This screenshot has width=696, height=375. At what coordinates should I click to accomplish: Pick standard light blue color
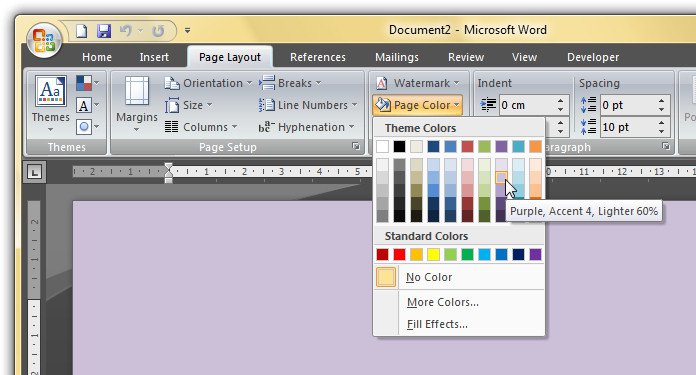click(x=484, y=254)
